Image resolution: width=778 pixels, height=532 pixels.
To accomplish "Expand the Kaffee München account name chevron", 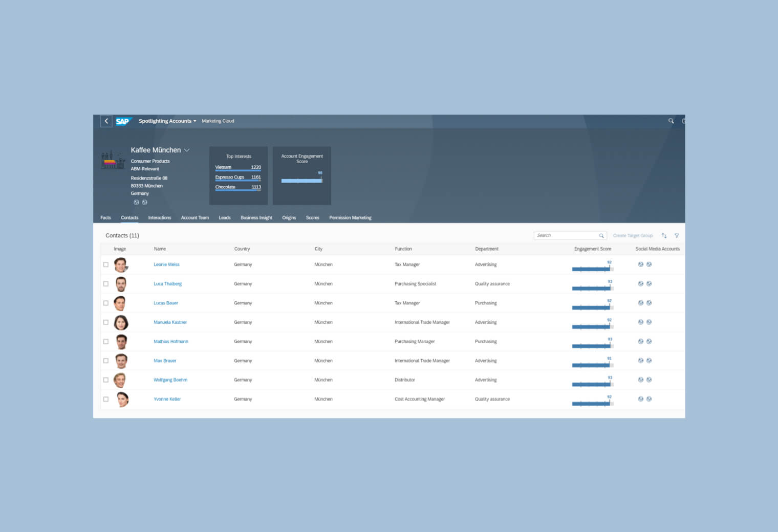I will pyautogui.click(x=187, y=150).
